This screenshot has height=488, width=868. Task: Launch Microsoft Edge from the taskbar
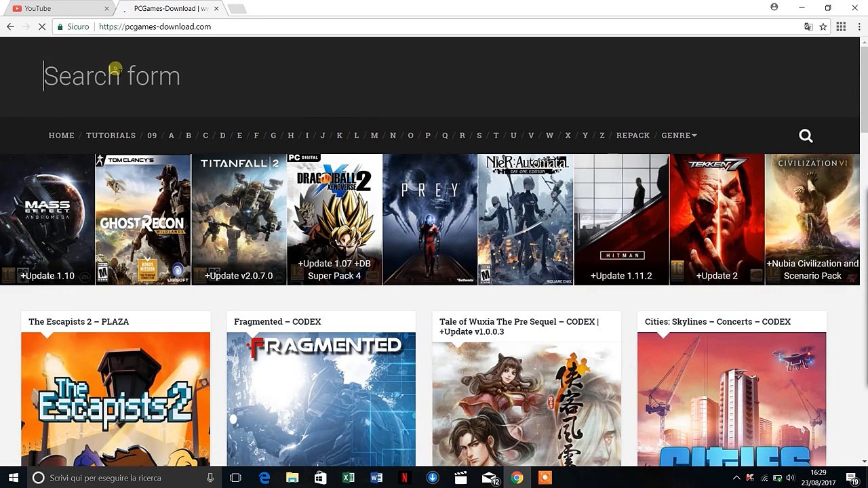coord(264,478)
